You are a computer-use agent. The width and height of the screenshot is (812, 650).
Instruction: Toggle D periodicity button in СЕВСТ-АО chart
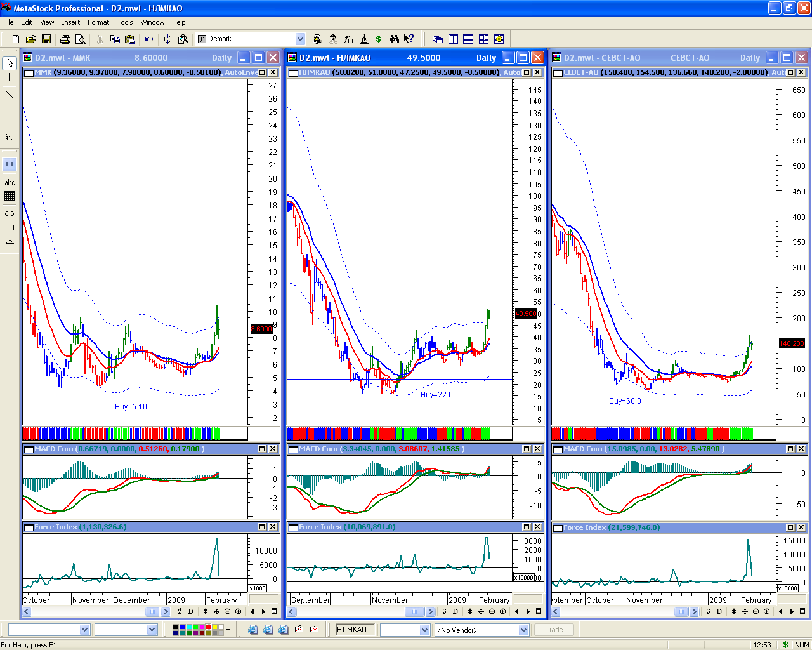click(719, 612)
